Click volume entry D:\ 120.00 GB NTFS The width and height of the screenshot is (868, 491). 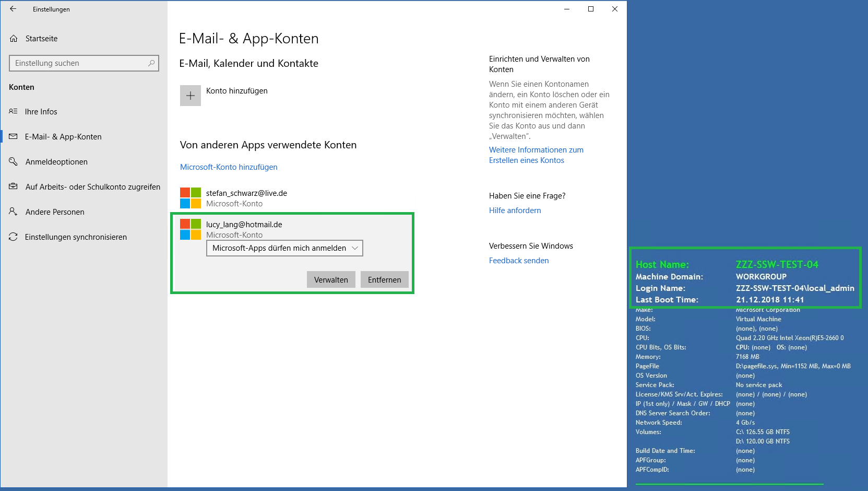click(763, 441)
